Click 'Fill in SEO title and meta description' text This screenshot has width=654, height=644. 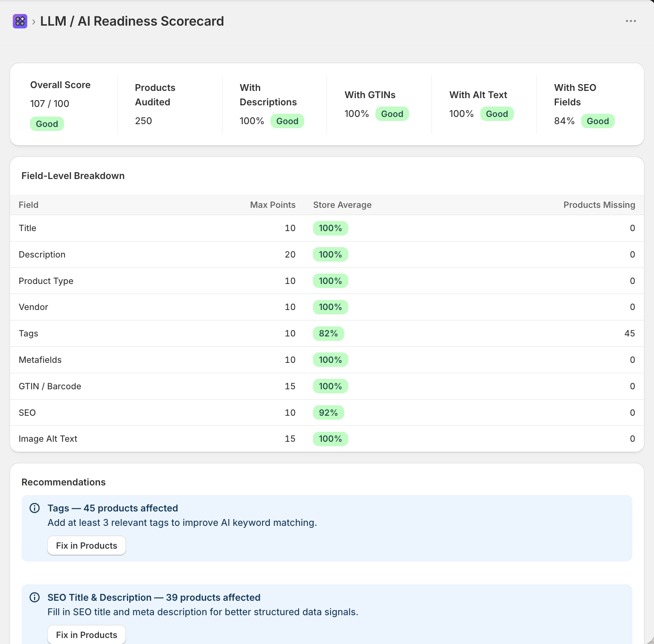tap(203, 612)
